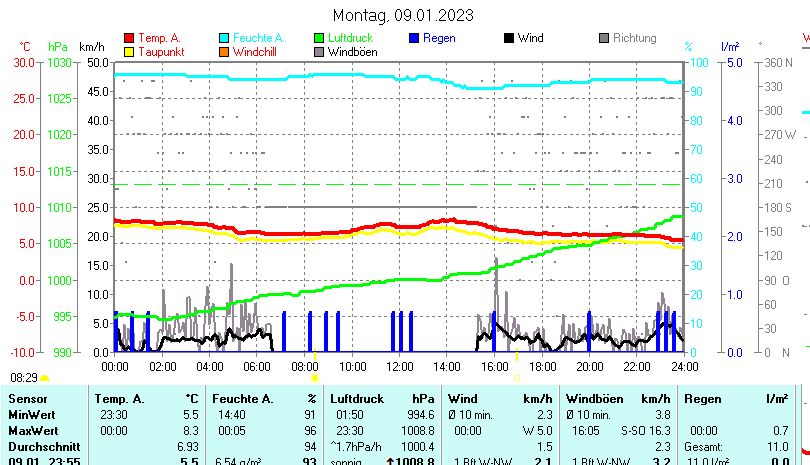Click the blue Regen legend square
The width and height of the screenshot is (810, 465).
(415, 38)
